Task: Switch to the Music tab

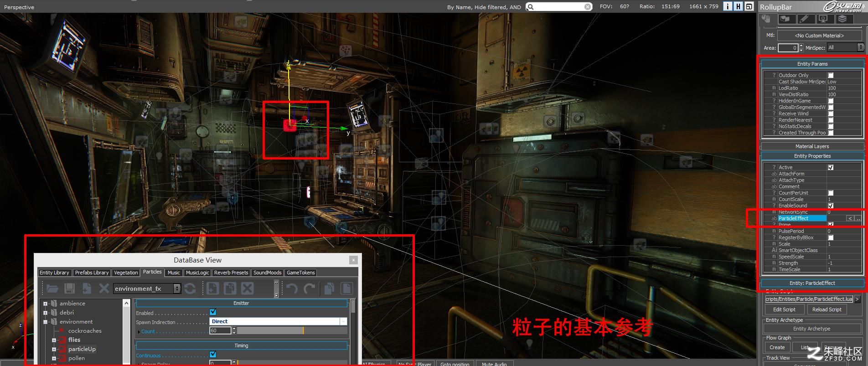Action: (174, 273)
